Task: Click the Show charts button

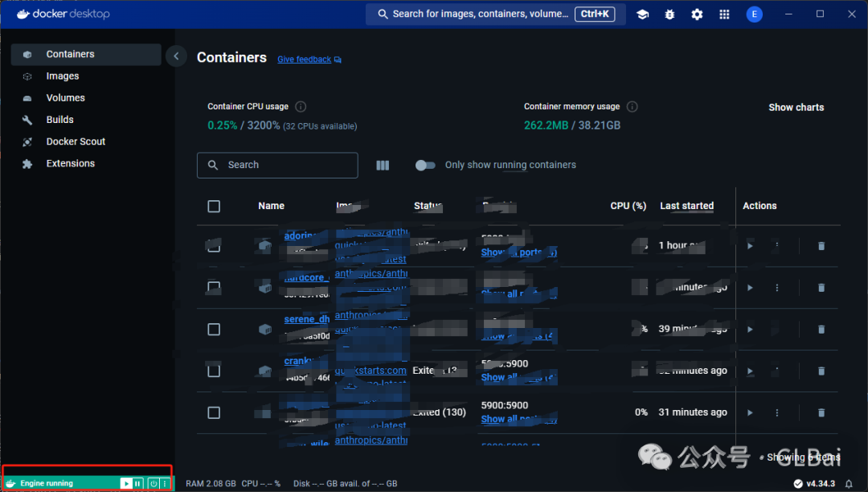Action: pyautogui.click(x=796, y=107)
